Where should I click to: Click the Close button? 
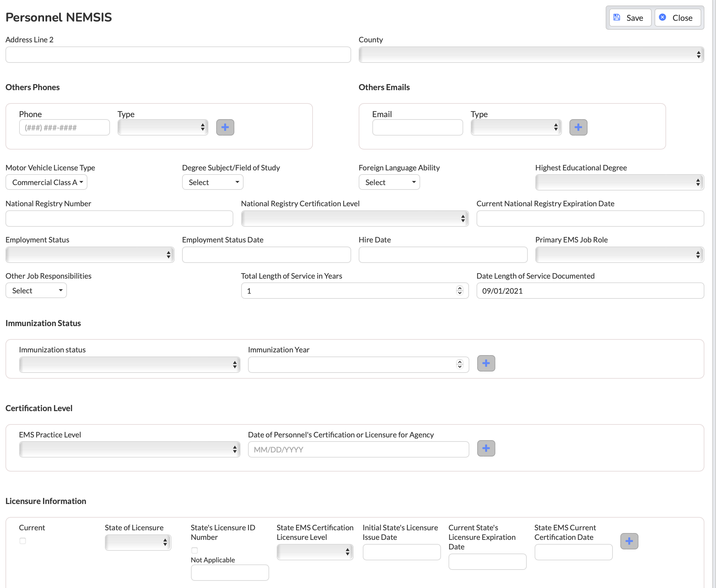(x=677, y=18)
